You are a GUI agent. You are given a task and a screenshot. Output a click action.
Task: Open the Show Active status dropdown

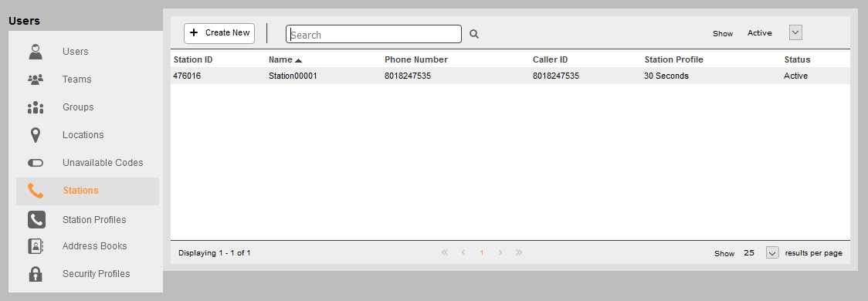point(795,32)
